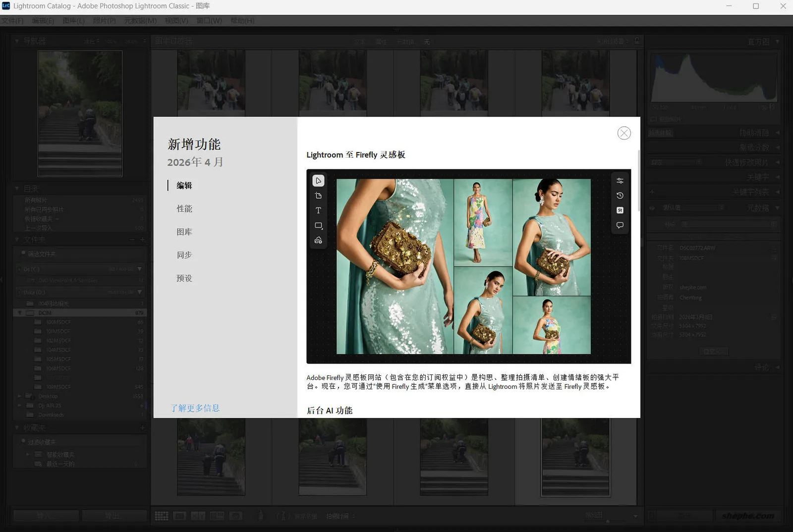Collapse the DCIM folder tree
Image resolution: width=793 pixels, height=532 pixels.
pyautogui.click(x=20, y=312)
